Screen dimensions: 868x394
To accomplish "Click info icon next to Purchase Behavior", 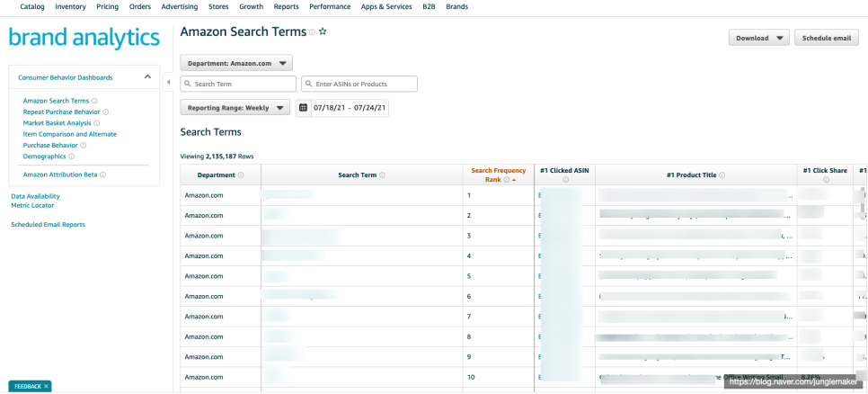I will click(84, 145).
